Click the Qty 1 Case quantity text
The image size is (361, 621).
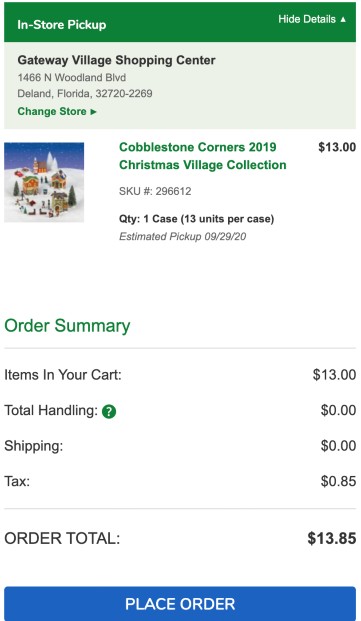tap(196, 219)
